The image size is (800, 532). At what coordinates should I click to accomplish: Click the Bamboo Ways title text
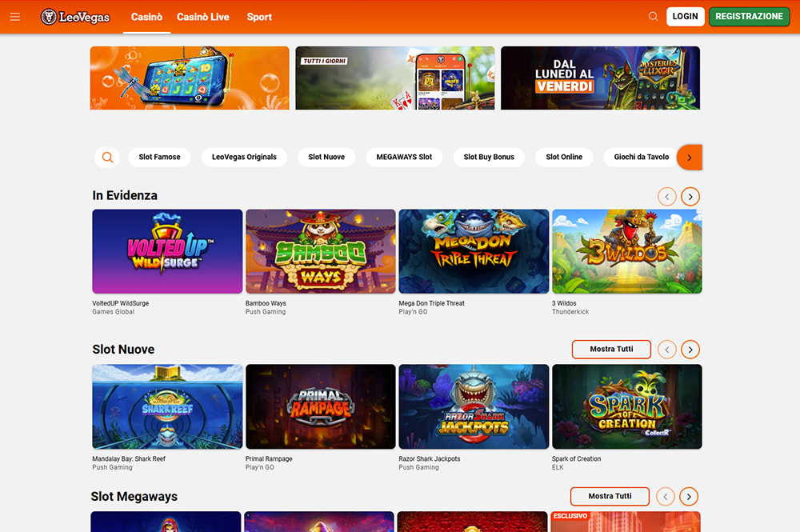point(266,303)
